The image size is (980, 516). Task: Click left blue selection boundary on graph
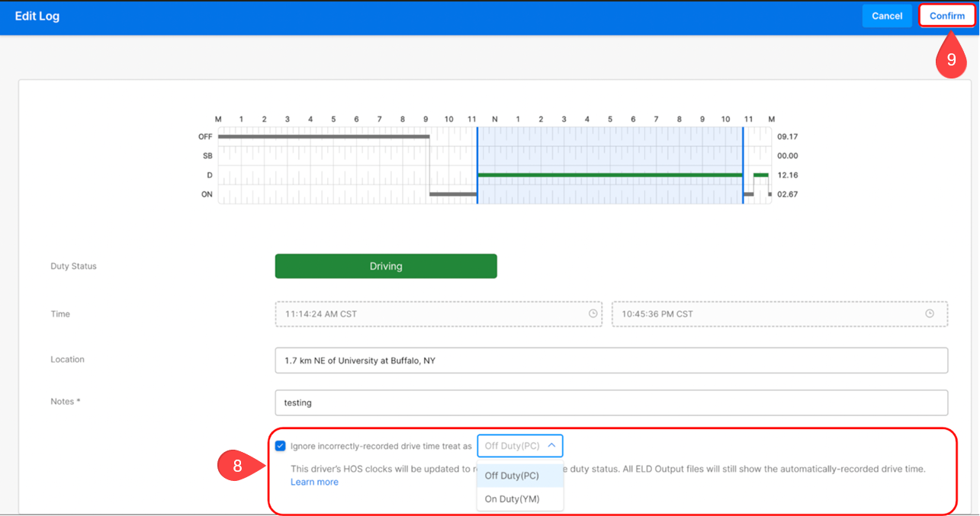477,165
